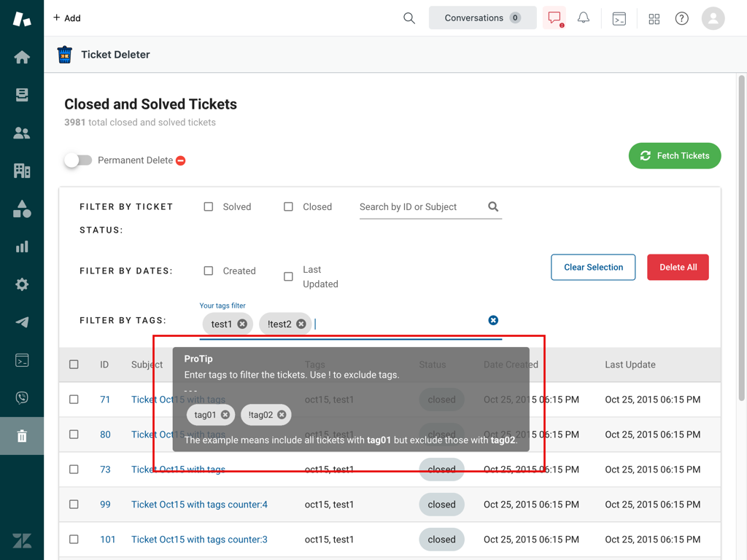This screenshot has height=560, width=747.
Task: Open Ticket Oct15 with tags counter:4
Action: [x=199, y=505]
